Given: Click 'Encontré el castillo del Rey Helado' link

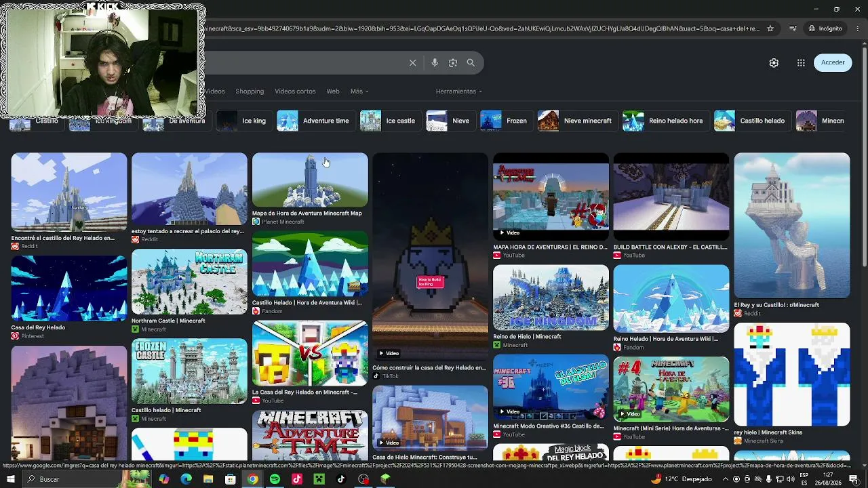Looking at the screenshot, I should [63, 238].
